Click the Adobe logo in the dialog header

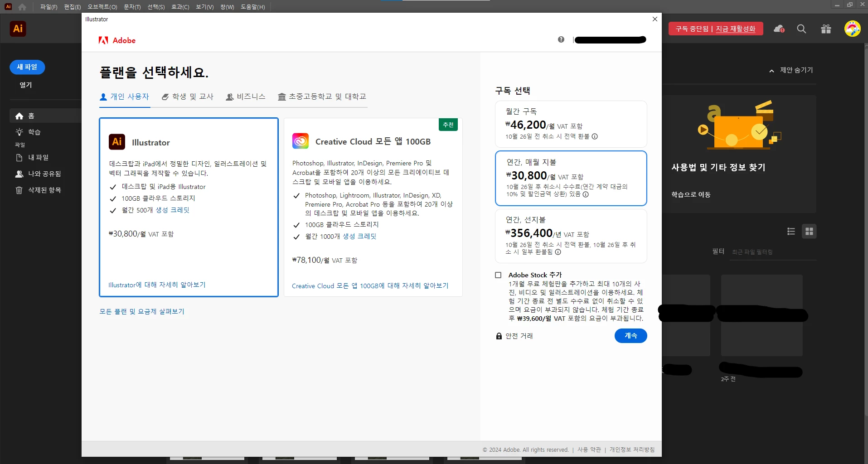pyautogui.click(x=117, y=40)
